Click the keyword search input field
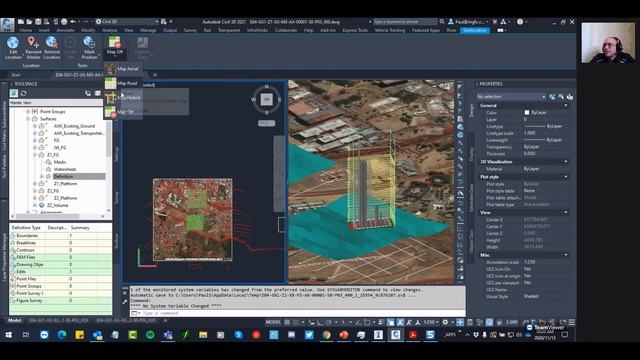Viewport: 640px width, 360px height. point(405,22)
